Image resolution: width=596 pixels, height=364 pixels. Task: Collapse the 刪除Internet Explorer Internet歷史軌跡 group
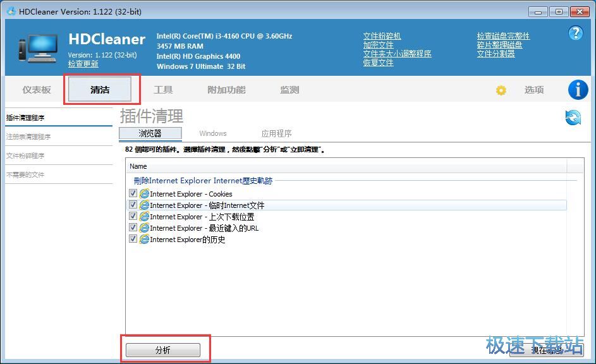click(203, 181)
